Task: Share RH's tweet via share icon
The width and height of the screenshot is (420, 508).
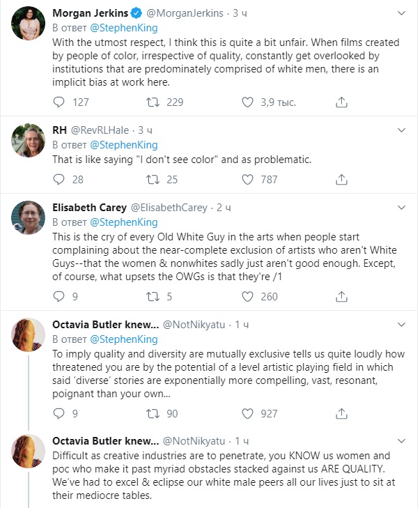Action: (341, 179)
